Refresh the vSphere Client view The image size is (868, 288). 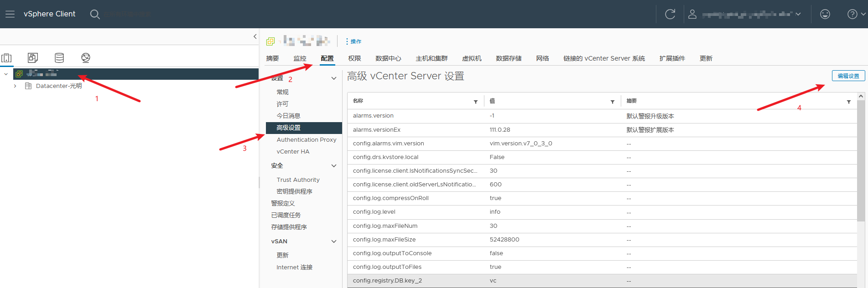point(670,14)
